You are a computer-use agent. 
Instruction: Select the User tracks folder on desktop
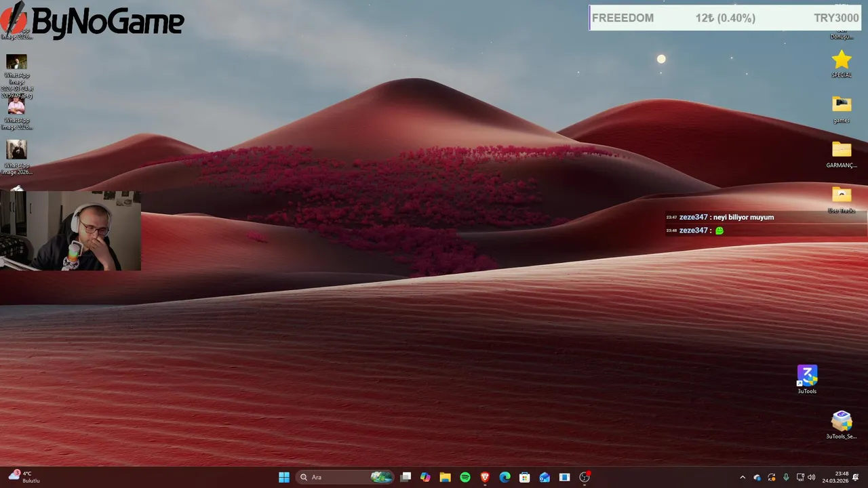pos(842,199)
